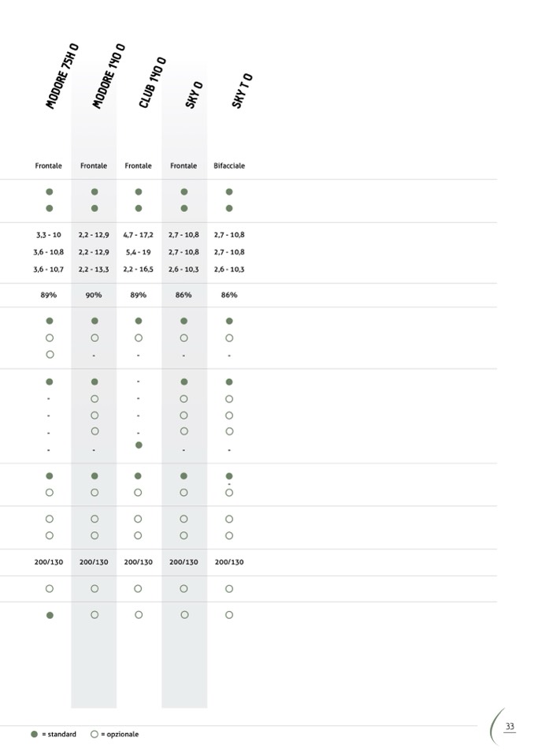Select the MODORE 140 O column header

[x=109, y=77]
